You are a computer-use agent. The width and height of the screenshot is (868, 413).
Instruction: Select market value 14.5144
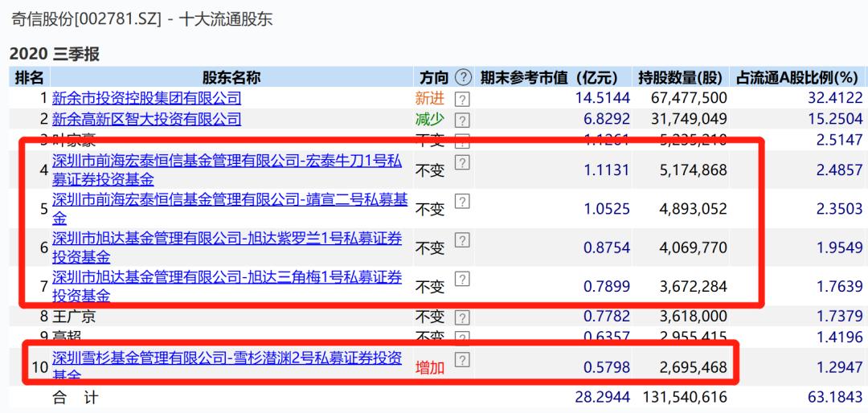click(x=602, y=99)
